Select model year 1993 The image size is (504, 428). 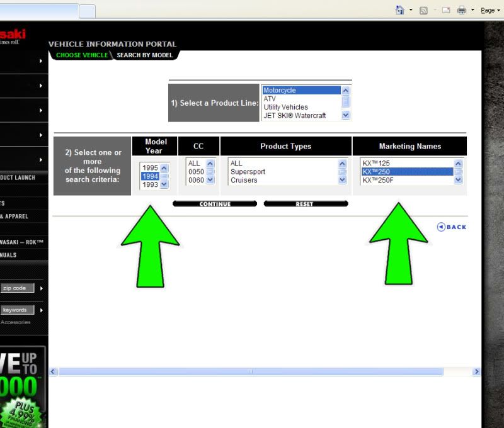[150, 184]
